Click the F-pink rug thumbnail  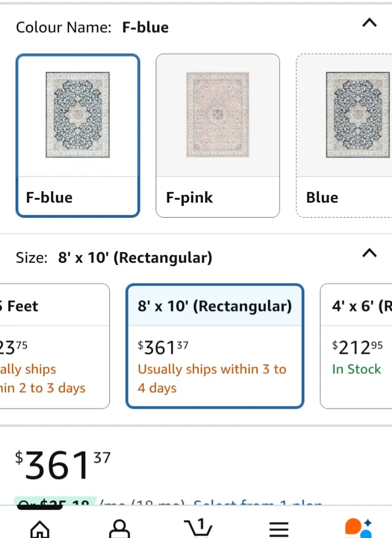[217, 114]
